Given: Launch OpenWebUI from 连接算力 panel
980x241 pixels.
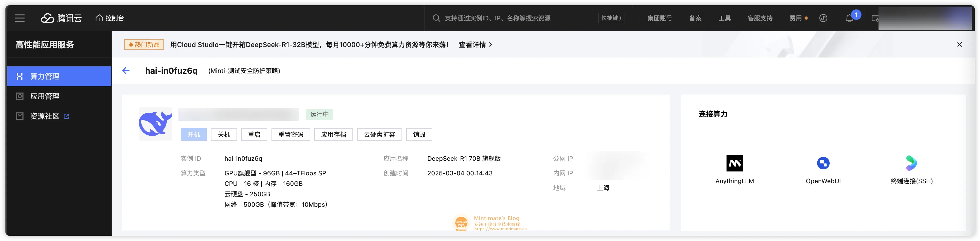Looking at the screenshot, I should coord(823,163).
